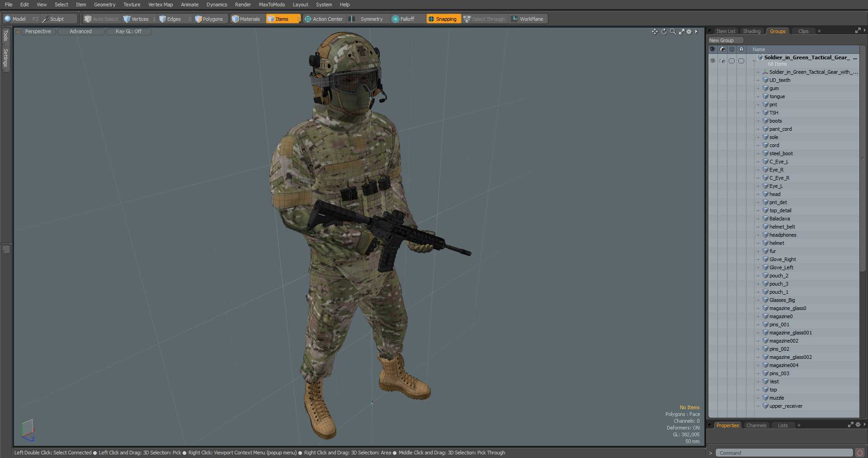
Task: Toggle Symmetry option
Action: 367,19
